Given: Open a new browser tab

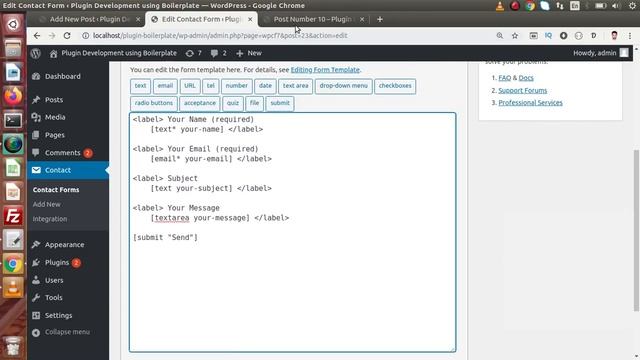Looking at the screenshot, I should click(x=380, y=19).
